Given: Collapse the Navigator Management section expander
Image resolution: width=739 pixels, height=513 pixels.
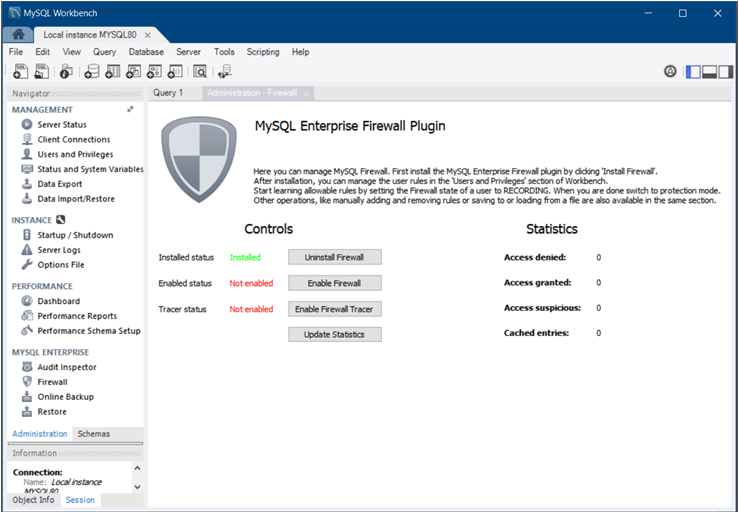Looking at the screenshot, I should (x=130, y=109).
